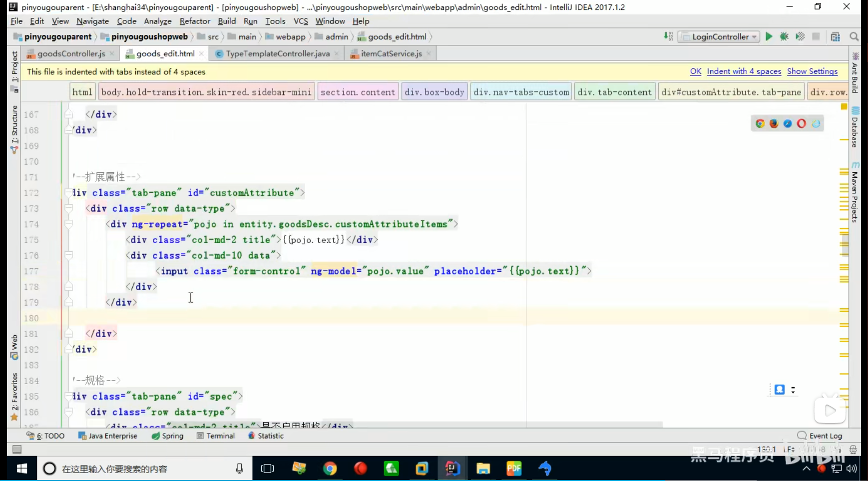Select div.nav-tabs-custom in tag breadcrumb
Screen dimensions: 868x481
521,92
